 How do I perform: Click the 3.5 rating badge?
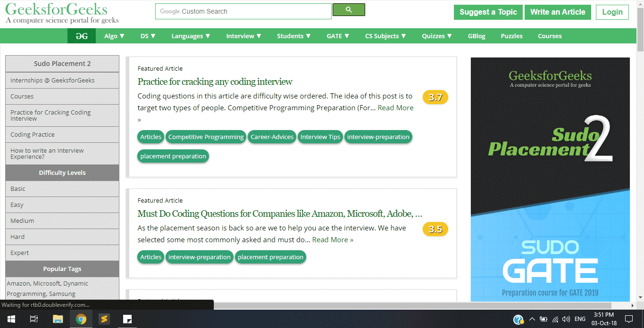435,229
